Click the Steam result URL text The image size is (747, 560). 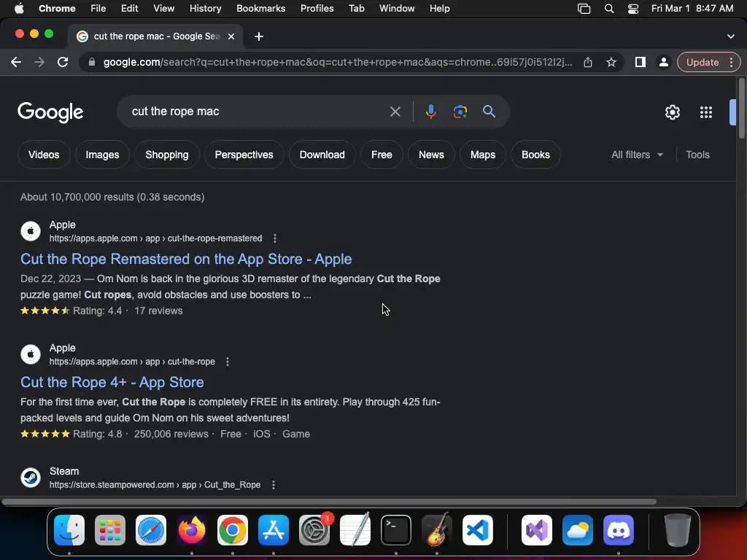coord(155,485)
